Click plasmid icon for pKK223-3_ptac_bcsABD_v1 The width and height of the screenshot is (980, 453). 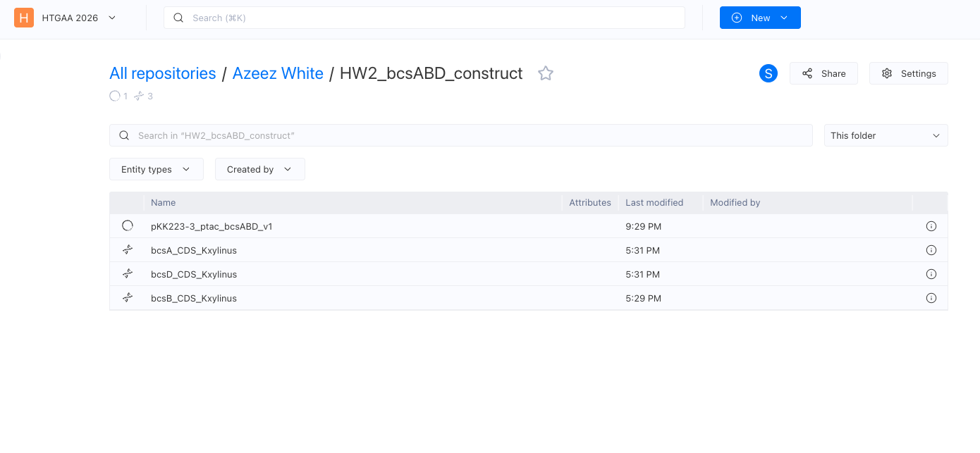[x=128, y=226]
